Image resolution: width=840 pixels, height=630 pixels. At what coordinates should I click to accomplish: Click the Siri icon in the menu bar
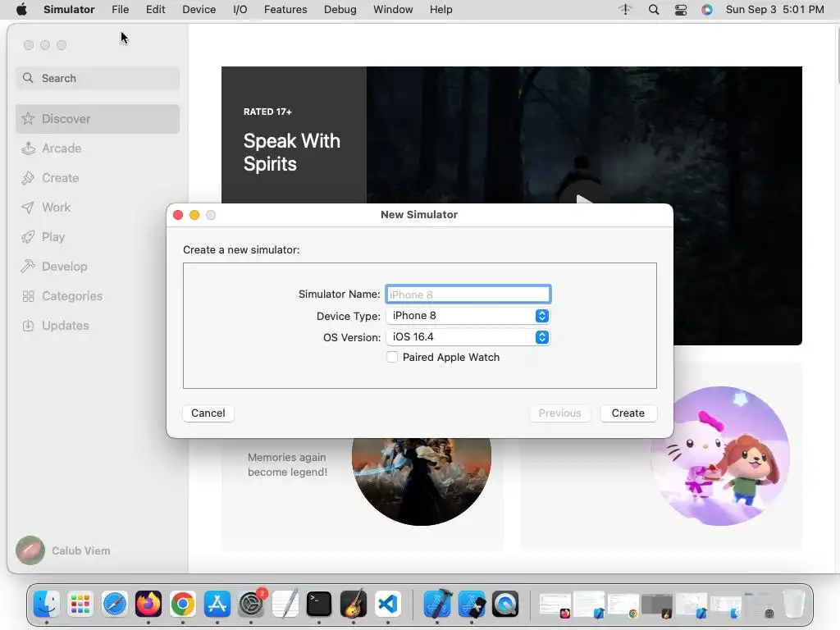[x=707, y=10]
